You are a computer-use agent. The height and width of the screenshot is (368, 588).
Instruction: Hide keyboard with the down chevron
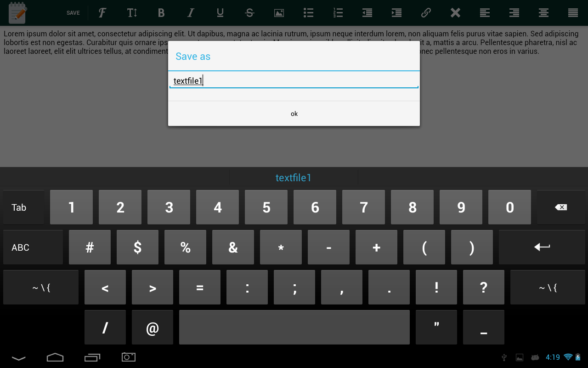18,357
